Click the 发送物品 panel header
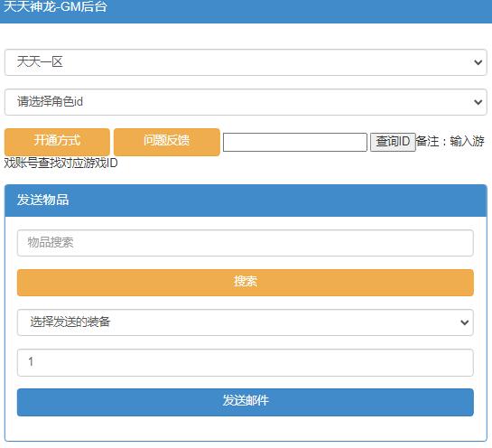The image size is (492, 448). pyautogui.click(x=246, y=201)
